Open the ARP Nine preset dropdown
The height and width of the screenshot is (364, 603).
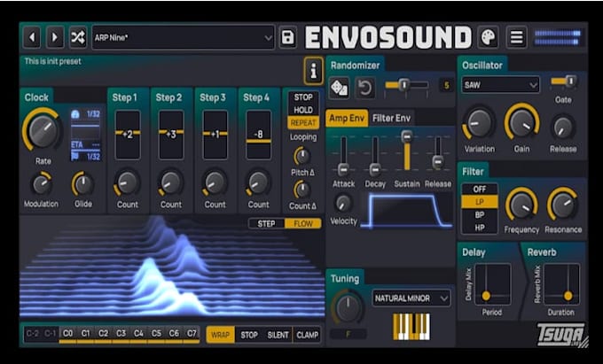[x=183, y=37]
